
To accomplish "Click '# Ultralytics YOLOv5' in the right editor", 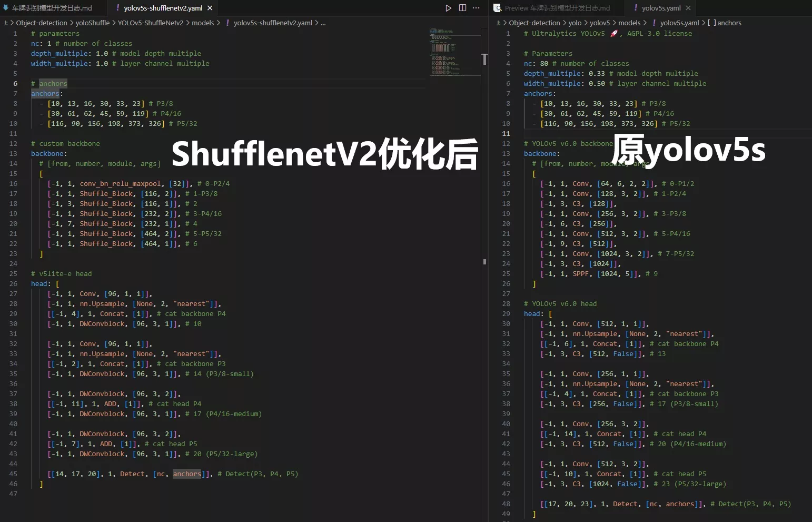I will pos(565,33).
